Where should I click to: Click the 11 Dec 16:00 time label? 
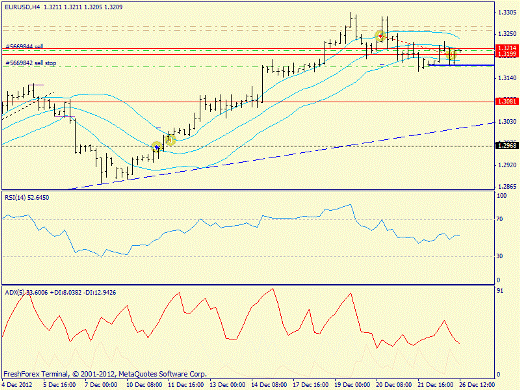coord(186,385)
